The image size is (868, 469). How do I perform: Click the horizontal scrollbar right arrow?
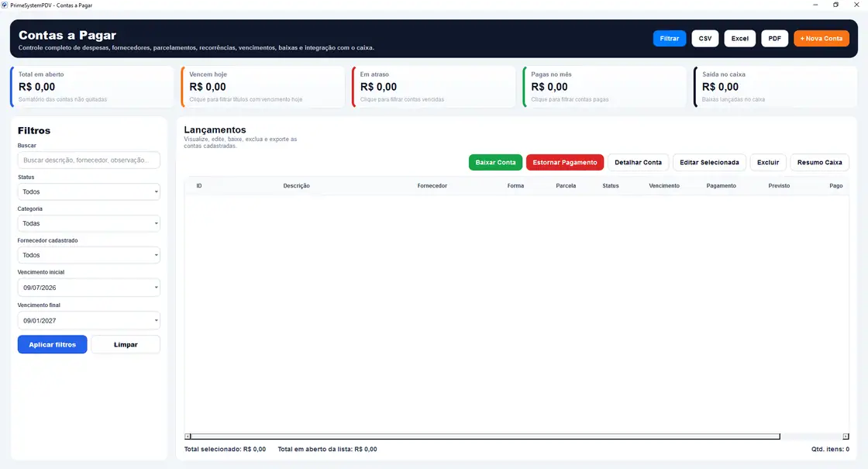(x=846, y=436)
